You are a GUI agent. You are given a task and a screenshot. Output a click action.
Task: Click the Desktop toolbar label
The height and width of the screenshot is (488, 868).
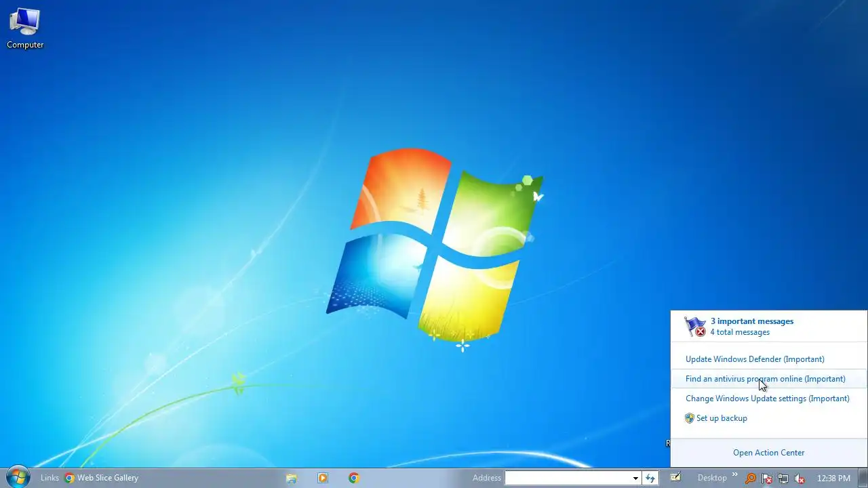click(x=712, y=478)
